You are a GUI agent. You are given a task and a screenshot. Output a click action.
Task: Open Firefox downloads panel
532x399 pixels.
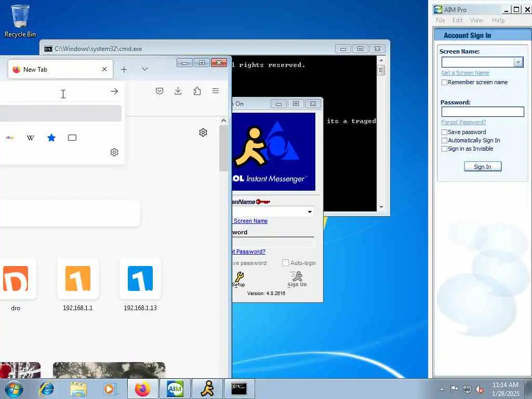178,91
